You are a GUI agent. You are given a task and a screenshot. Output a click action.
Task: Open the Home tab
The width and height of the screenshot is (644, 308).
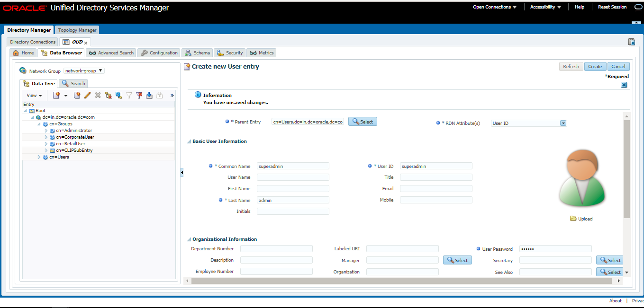pos(23,53)
